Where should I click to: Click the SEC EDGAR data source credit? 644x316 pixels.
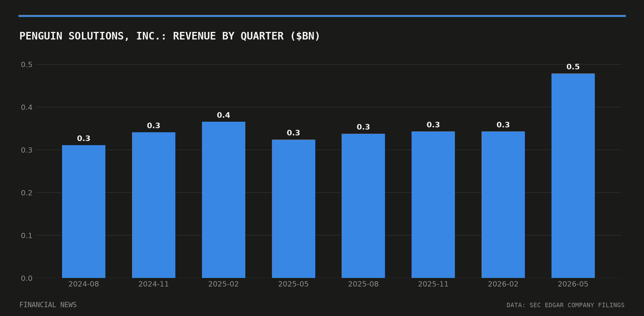(x=566, y=305)
